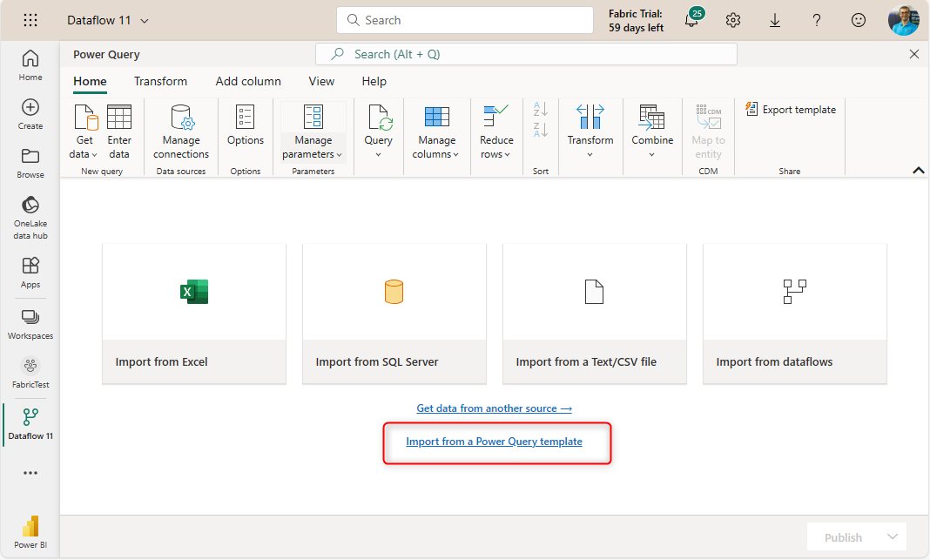Image resolution: width=930 pixels, height=560 pixels.
Task: Switch to the Transform tab
Action: [160, 81]
